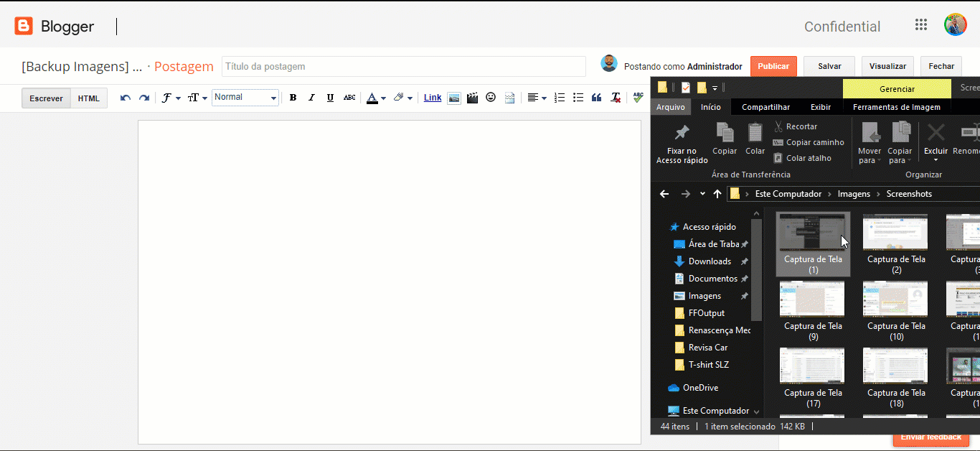Select the Gerenciar contextual tab
This screenshot has width=980, height=451.
[897, 89]
